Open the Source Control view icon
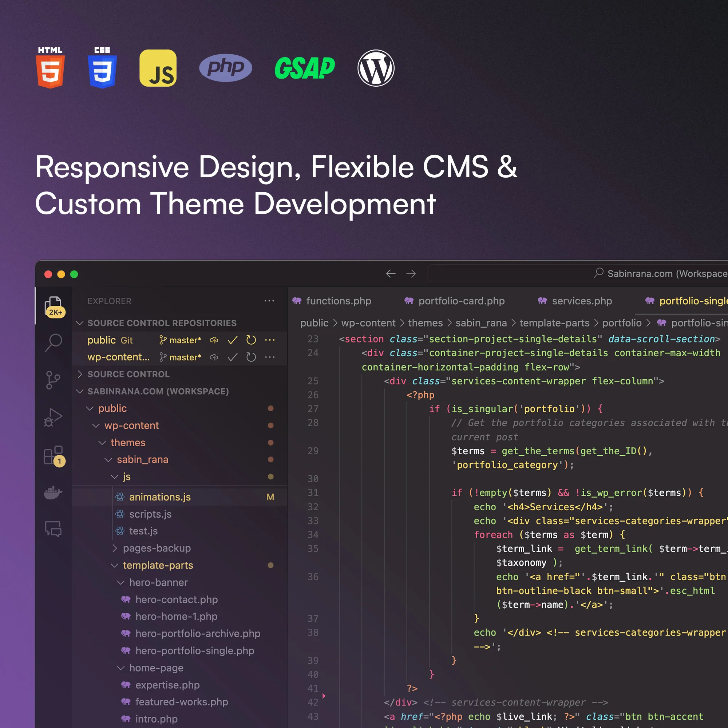Screen dimensions: 728x728 53,380
